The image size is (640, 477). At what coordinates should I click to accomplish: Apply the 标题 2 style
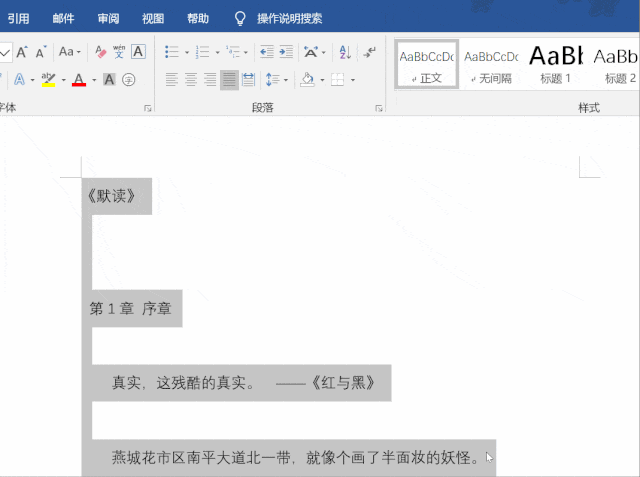point(615,64)
